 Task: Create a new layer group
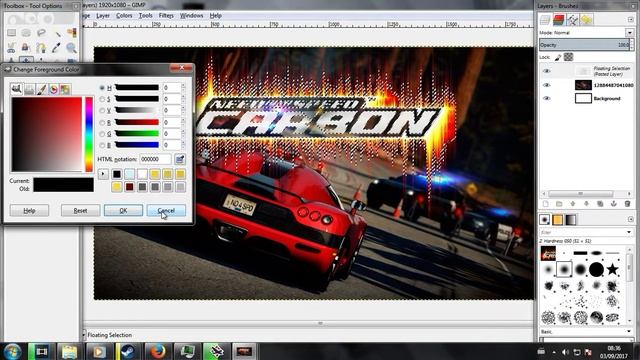click(x=559, y=204)
